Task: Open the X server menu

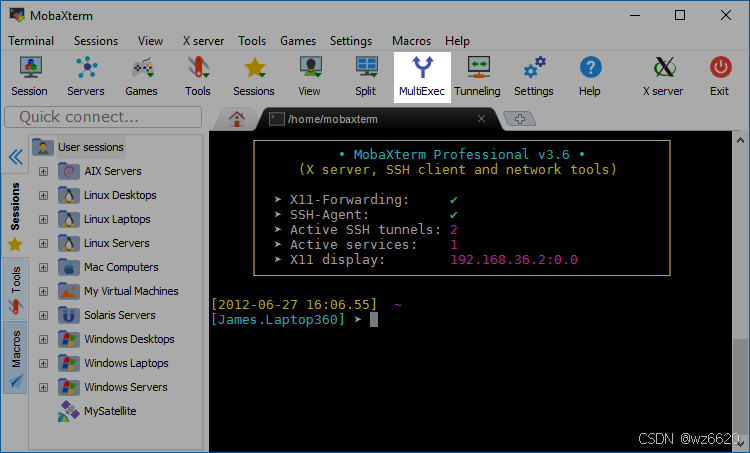Action: coord(203,41)
